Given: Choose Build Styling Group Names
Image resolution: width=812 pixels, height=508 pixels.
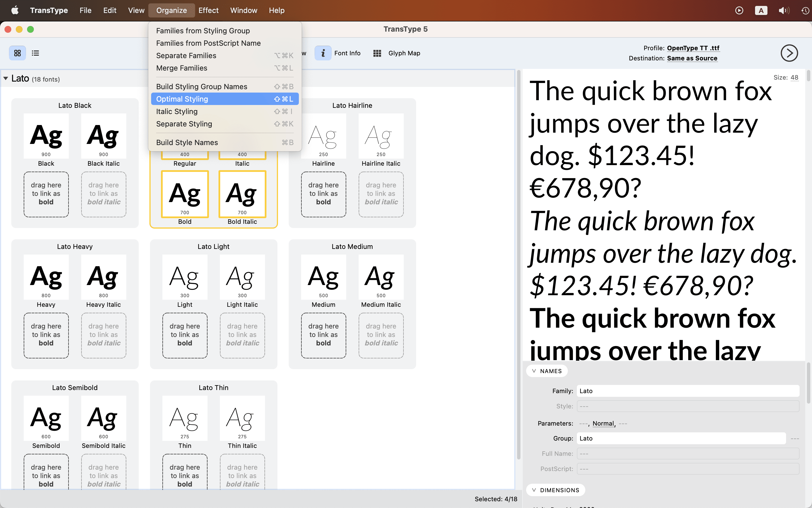Looking at the screenshot, I should point(225,86).
